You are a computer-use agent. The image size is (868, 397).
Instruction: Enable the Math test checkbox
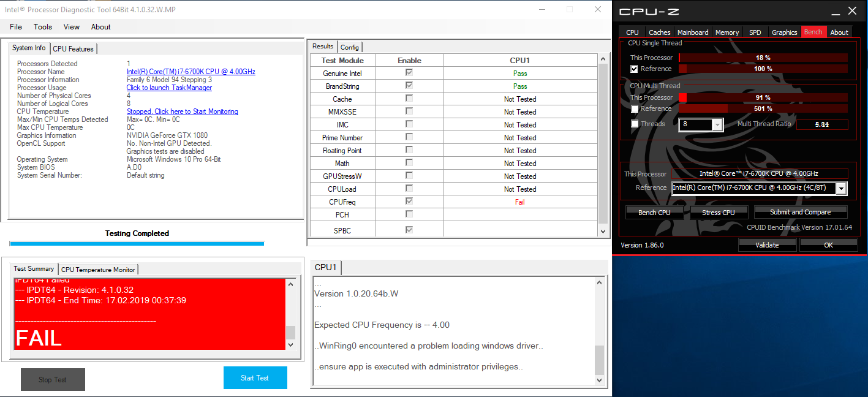[409, 163]
